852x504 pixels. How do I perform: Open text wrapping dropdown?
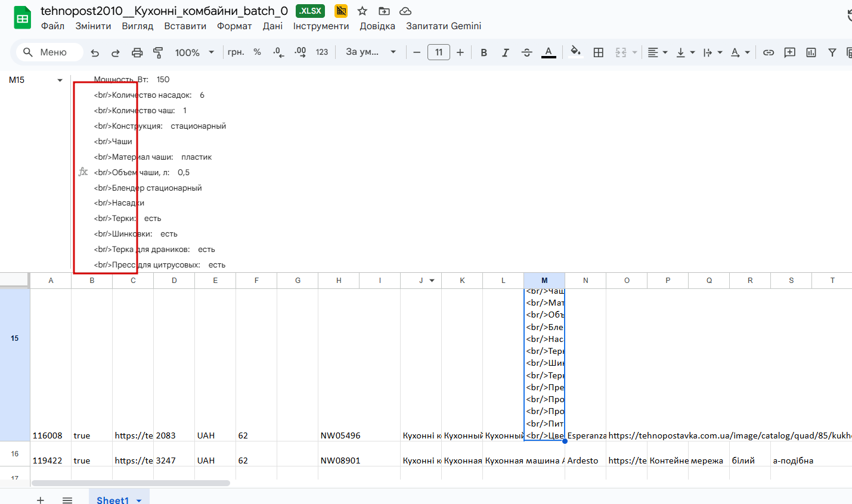coord(713,52)
